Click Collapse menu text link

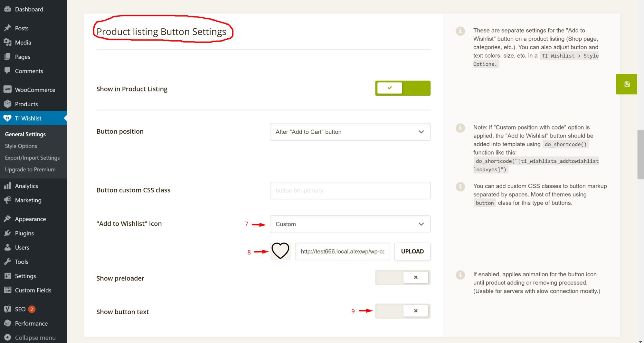[35, 338]
